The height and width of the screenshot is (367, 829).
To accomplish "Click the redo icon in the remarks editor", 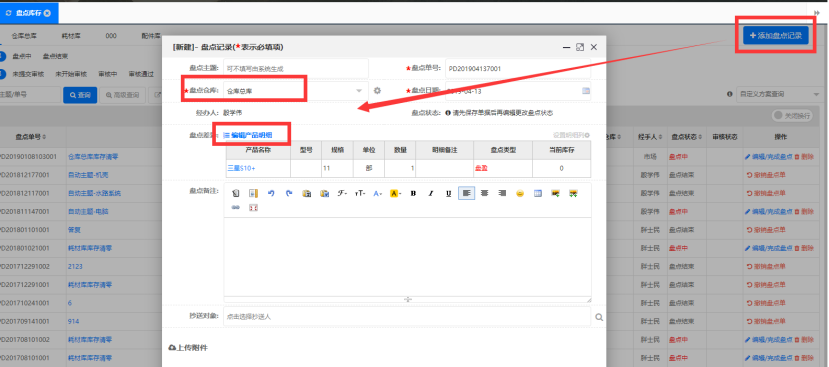I will point(289,194).
